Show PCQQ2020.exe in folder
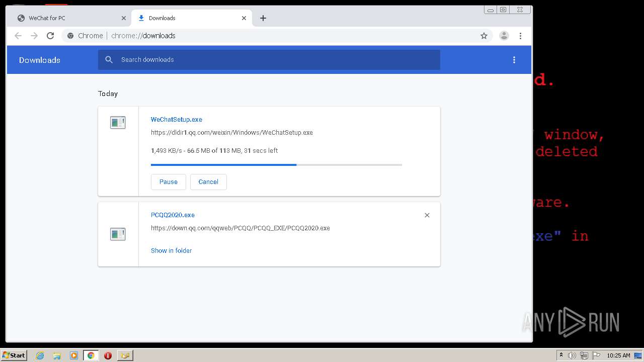 point(171,250)
